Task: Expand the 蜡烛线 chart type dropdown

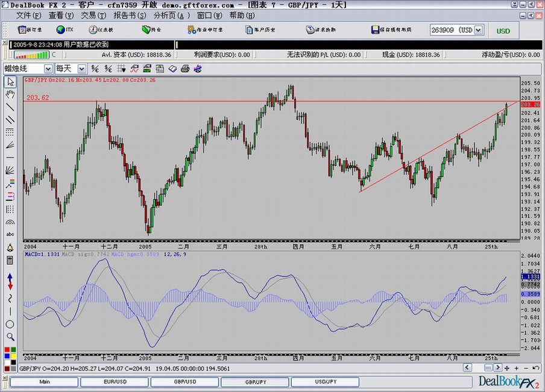Action: pyautogui.click(x=48, y=69)
